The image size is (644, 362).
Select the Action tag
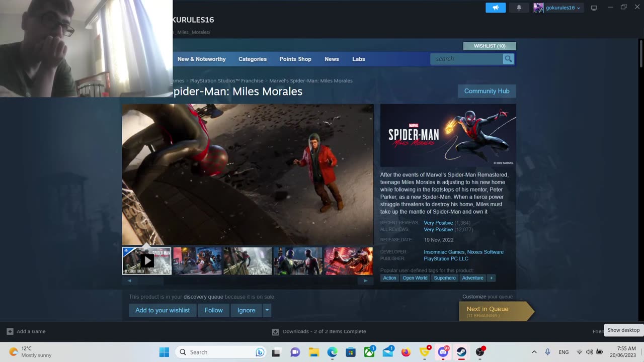389,278
